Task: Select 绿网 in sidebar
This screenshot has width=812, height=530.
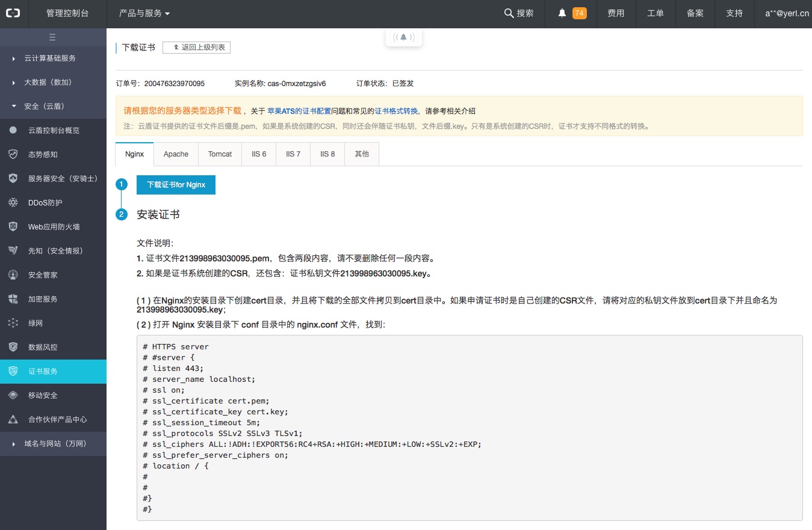Action: click(53, 323)
